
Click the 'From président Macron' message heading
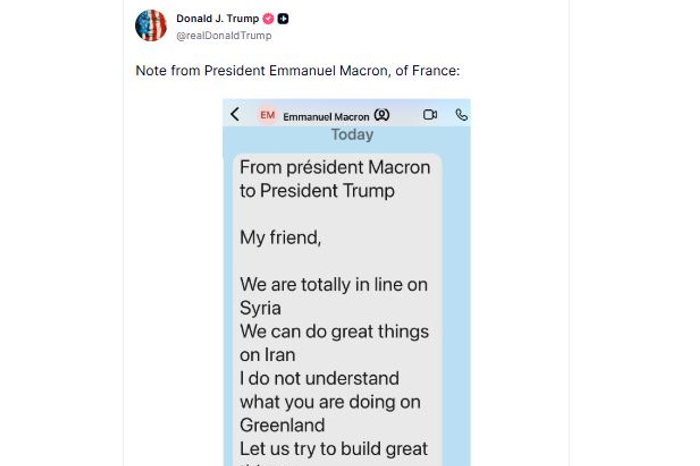click(334, 168)
